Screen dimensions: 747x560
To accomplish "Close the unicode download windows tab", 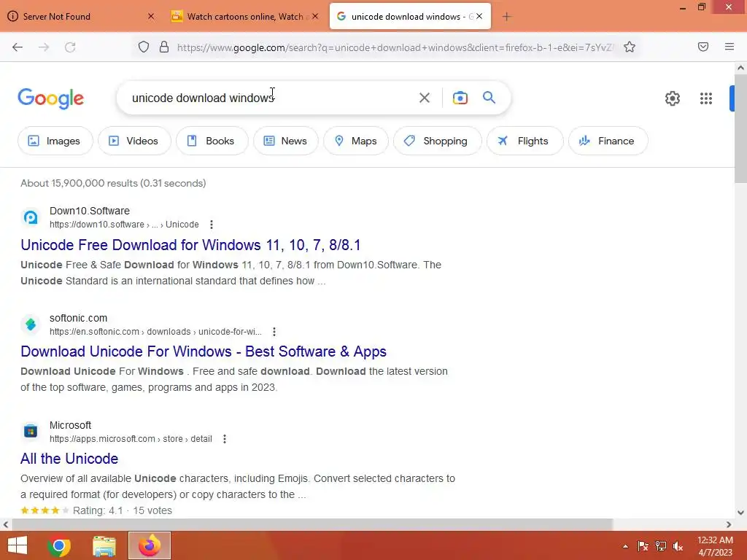I will click(x=479, y=16).
